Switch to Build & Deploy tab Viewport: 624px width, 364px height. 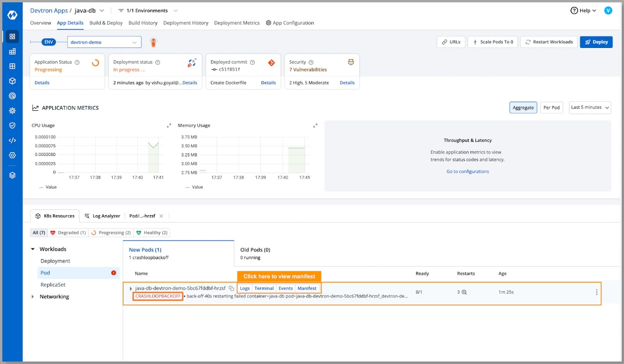[106, 23]
